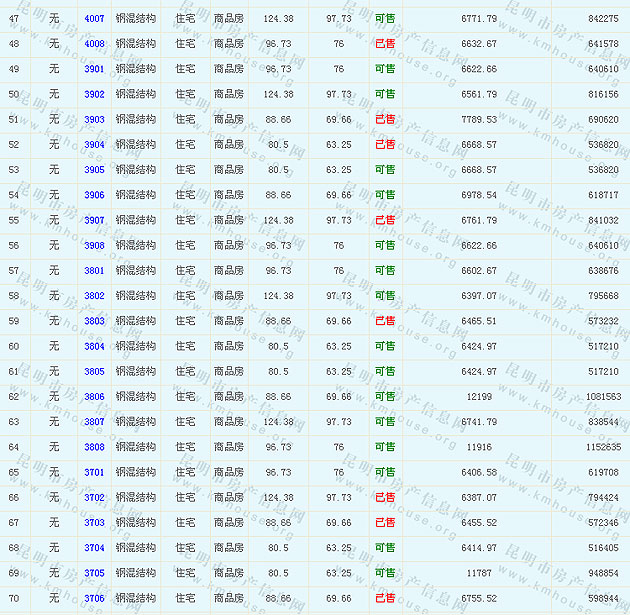Open unit 3901 details link
630x615 pixels.
[x=94, y=69]
